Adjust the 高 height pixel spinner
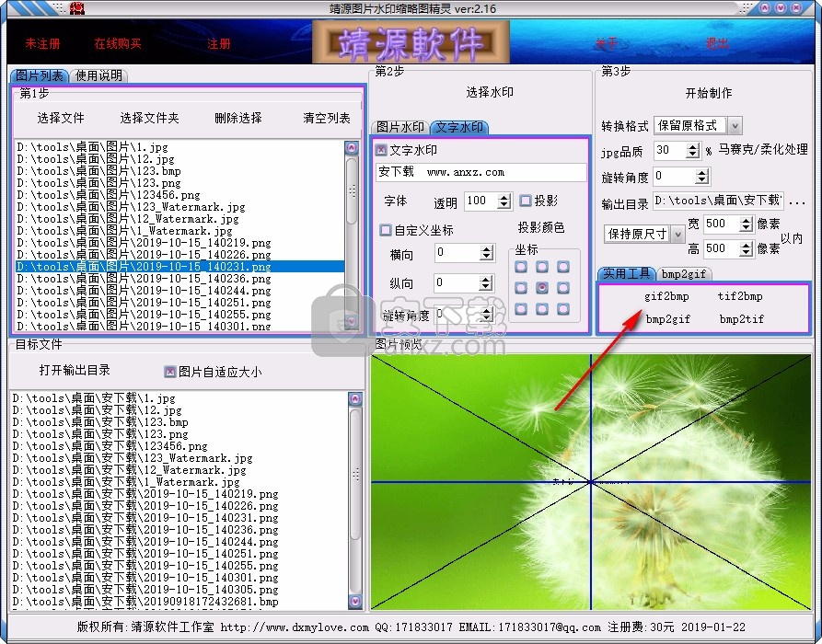The height and width of the screenshot is (644, 822). tap(746, 249)
